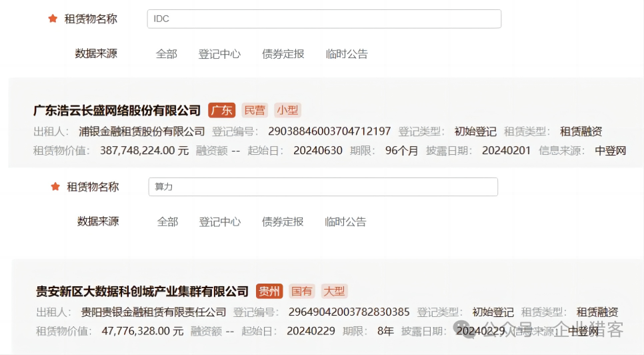The height and width of the screenshot is (355, 644).
Task: Click the 国有 ownership tag
Action: pos(302,292)
